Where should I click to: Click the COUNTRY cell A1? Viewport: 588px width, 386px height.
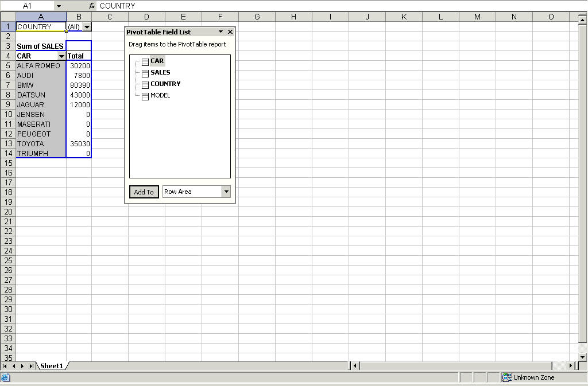click(41, 27)
